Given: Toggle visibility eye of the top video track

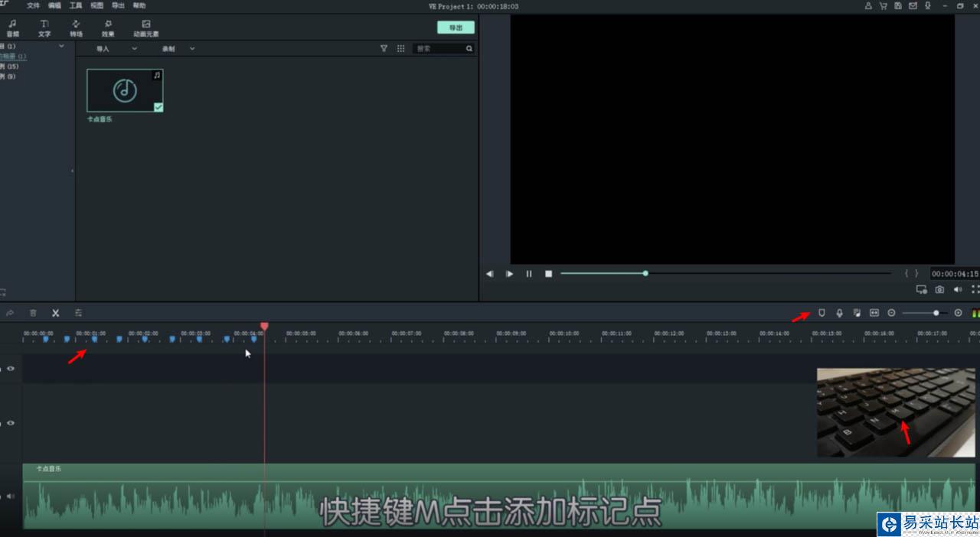Looking at the screenshot, I should (x=11, y=369).
